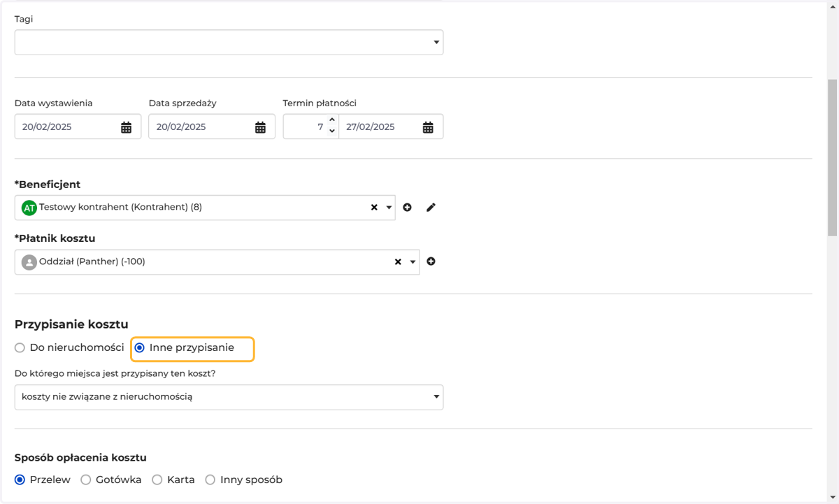
Task: Select the Do nieruchomości radio button
Action: tap(20, 347)
